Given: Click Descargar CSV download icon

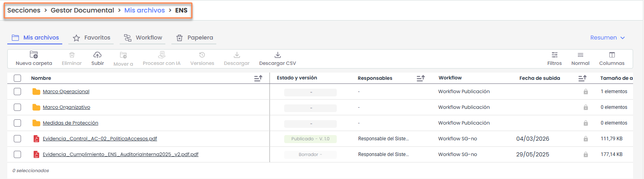Looking at the screenshot, I should (277, 55).
